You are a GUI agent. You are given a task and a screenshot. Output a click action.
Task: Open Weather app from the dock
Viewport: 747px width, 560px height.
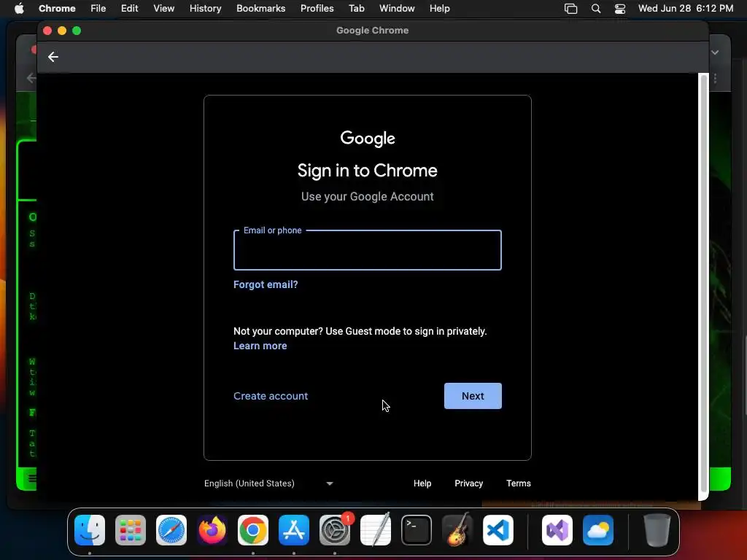[598, 530]
